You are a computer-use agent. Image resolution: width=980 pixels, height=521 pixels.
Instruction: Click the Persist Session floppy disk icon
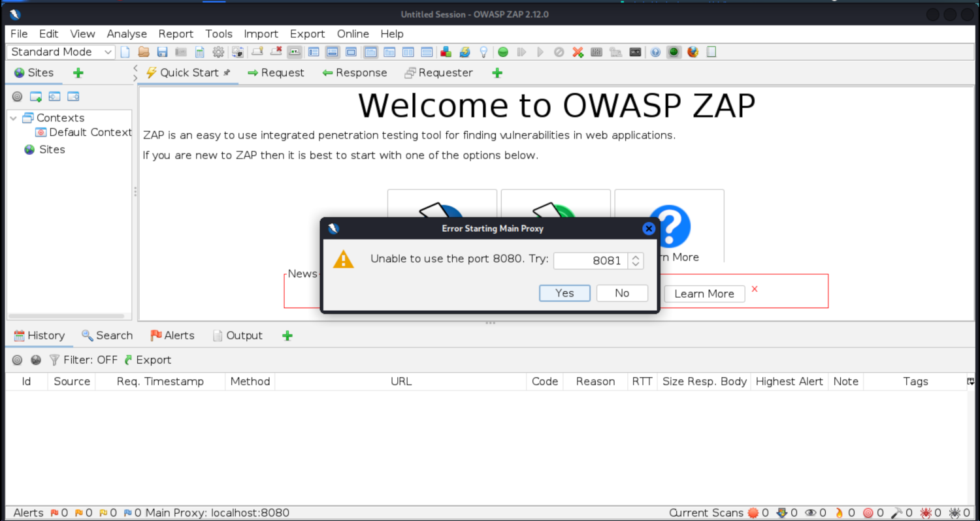tap(162, 52)
